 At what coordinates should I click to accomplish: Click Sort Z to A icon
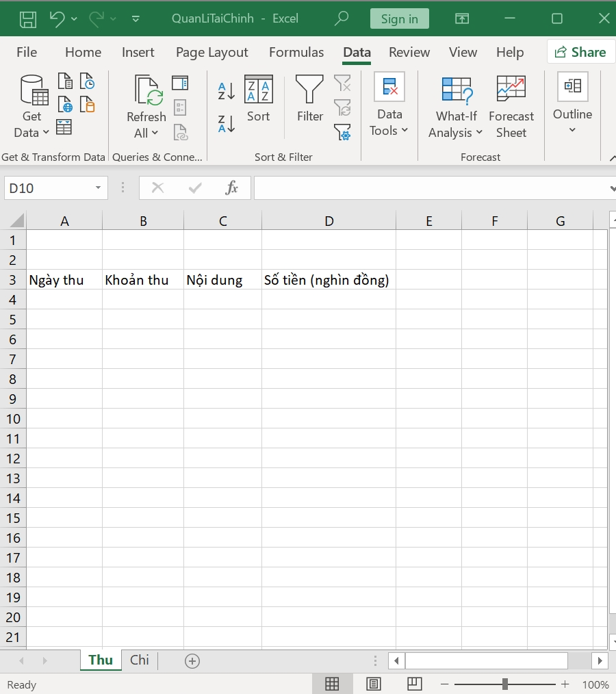(226, 123)
